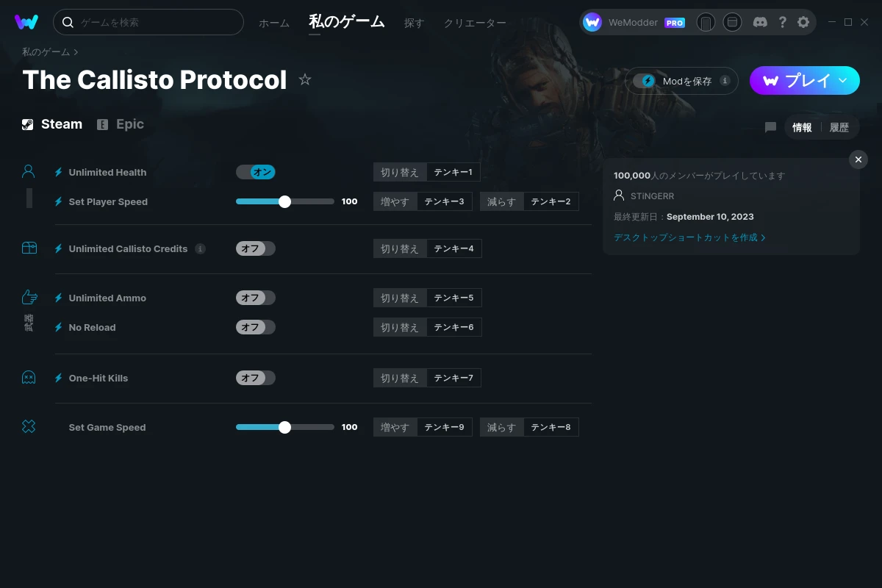The width and height of the screenshot is (882, 588).
Task: Favorite The Callisto Protocol with star icon
Action: (x=305, y=79)
